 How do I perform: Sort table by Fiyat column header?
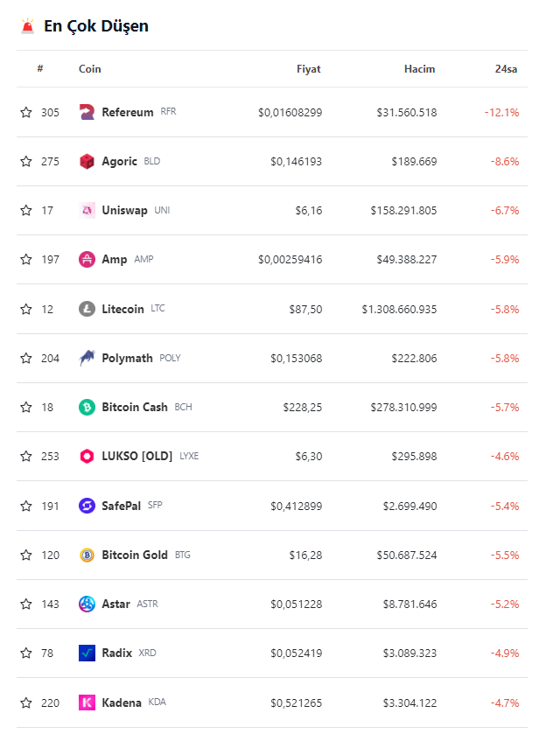(x=308, y=69)
